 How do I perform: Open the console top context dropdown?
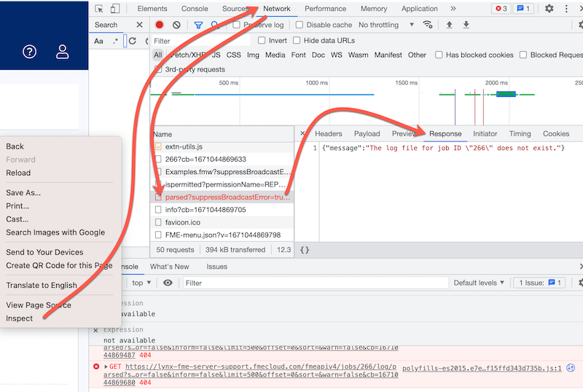141,283
